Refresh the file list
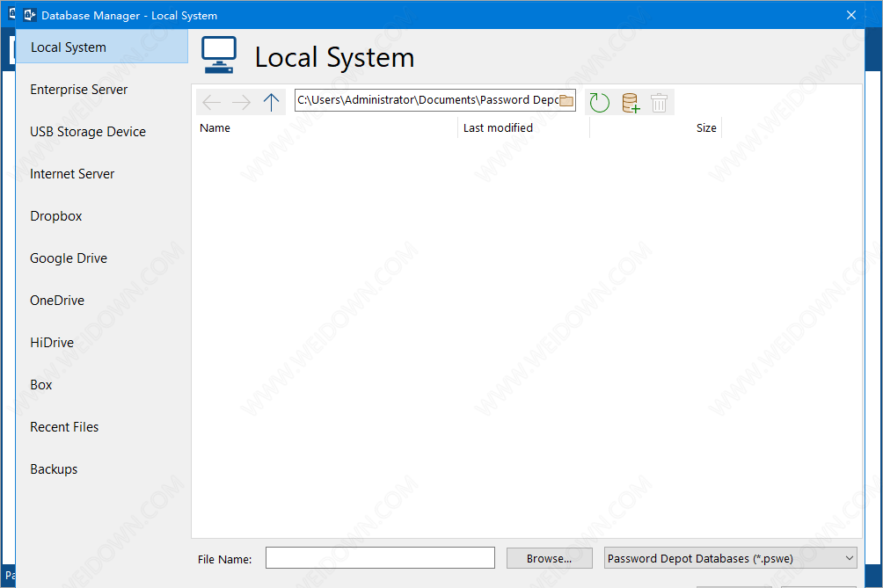The height and width of the screenshot is (588, 883). (x=600, y=103)
